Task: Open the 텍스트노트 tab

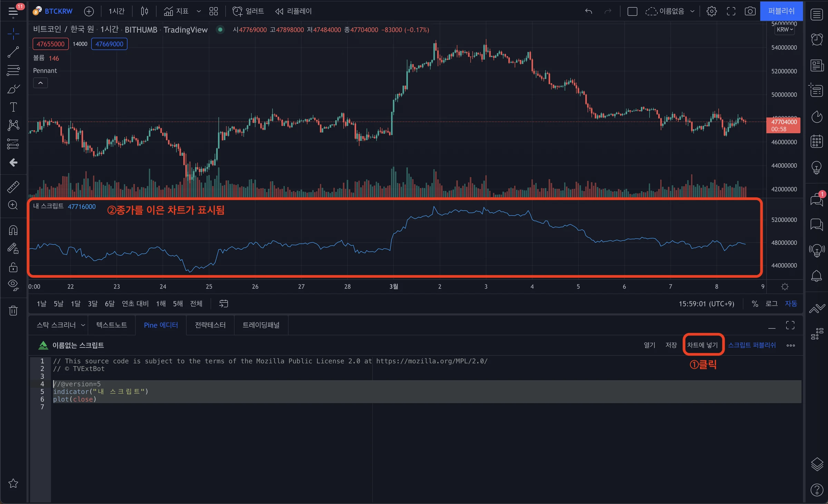Action: click(x=111, y=325)
